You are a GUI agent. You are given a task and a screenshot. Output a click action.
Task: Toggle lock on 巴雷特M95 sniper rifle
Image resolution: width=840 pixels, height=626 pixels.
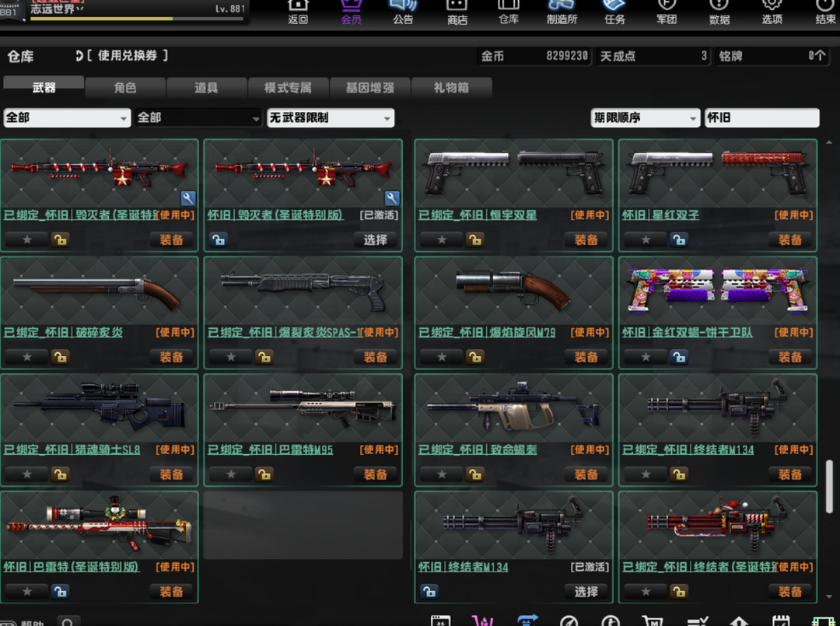(x=264, y=474)
